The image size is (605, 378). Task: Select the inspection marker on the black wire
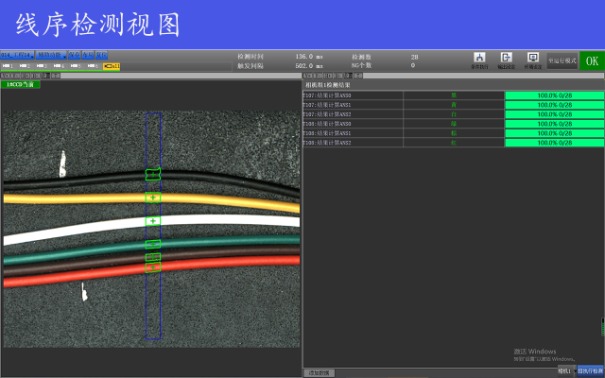pyautogui.click(x=153, y=175)
